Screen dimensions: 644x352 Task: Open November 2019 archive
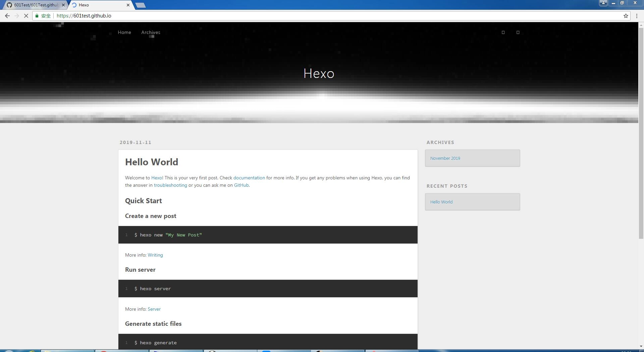tap(445, 158)
